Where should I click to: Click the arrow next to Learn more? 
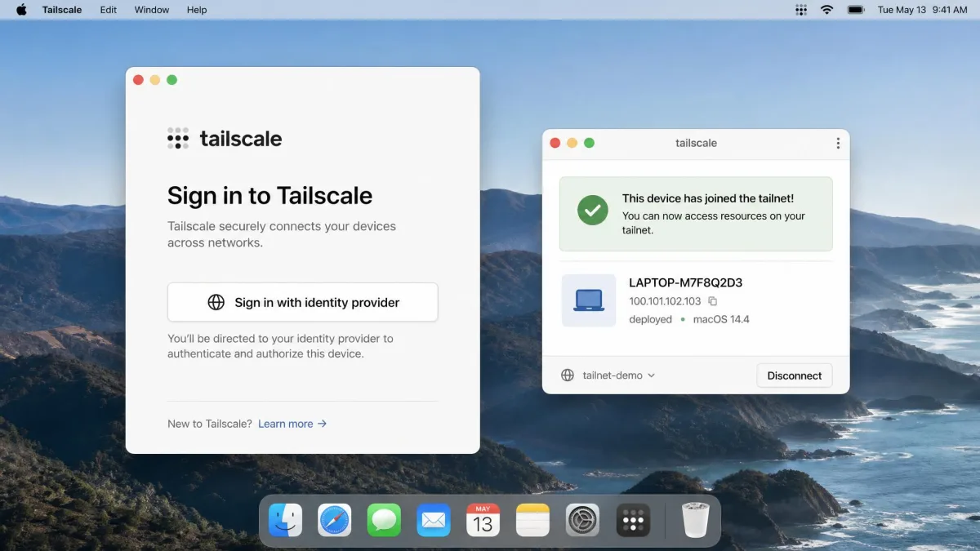(x=322, y=424)
